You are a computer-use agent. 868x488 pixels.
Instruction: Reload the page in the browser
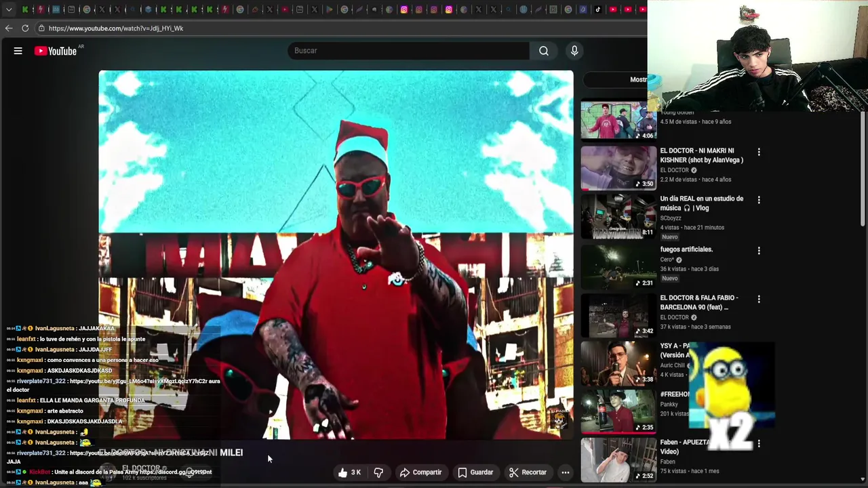pyautogui.click(x=25, y=28)
